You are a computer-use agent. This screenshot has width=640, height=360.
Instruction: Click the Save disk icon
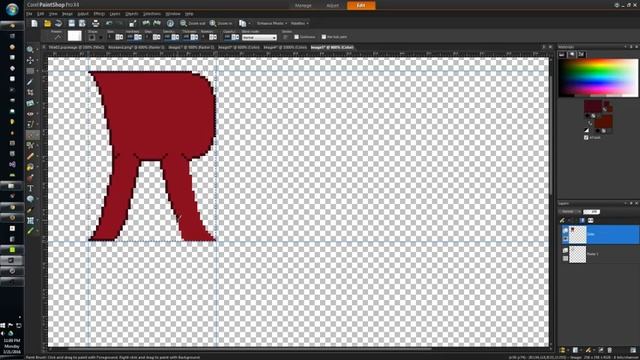tap(71, 23)
